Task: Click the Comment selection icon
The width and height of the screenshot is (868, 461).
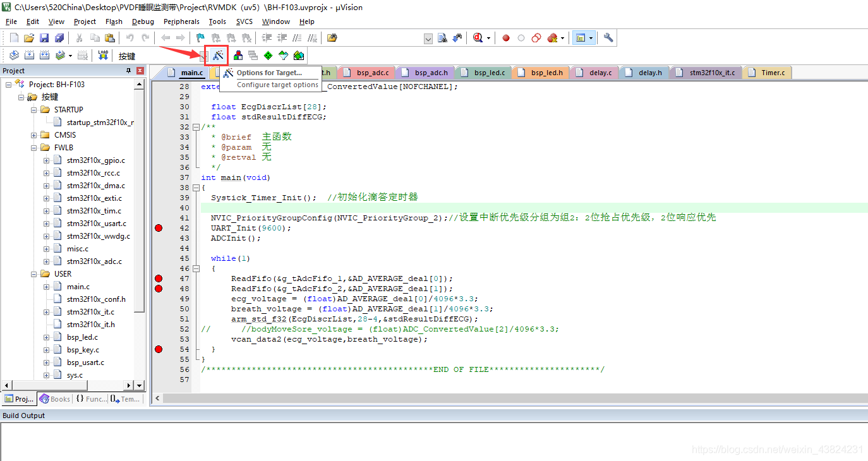Action: pyautogui.click(x=297, y=38)
